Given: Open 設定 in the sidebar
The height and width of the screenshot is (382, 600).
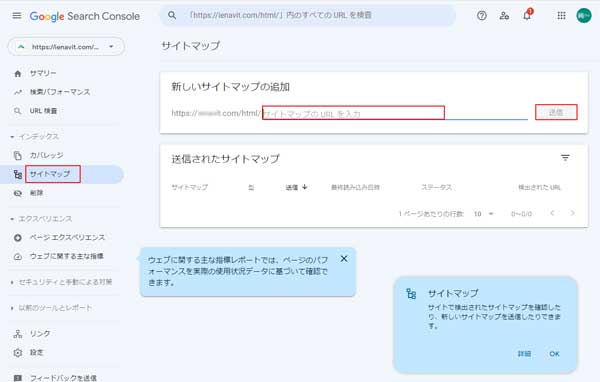Looking at the screenshot, I should pyautogui.click(x=36, y=353).
